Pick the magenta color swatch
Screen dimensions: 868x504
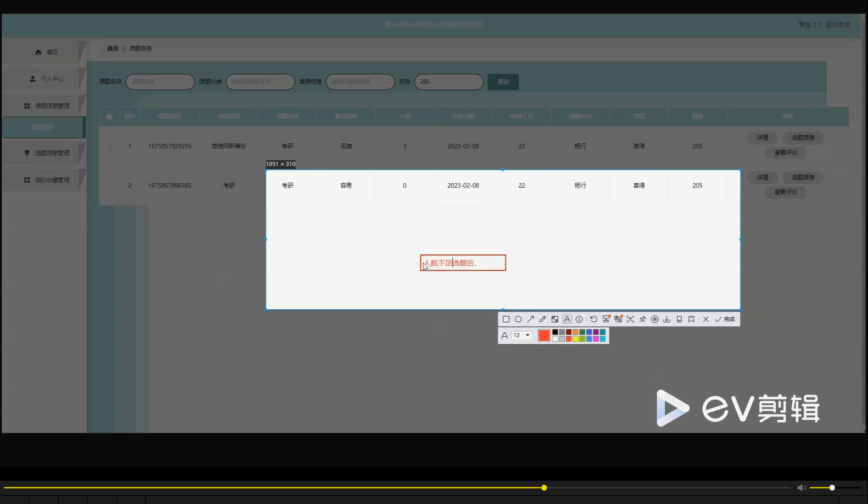point(595,339)
